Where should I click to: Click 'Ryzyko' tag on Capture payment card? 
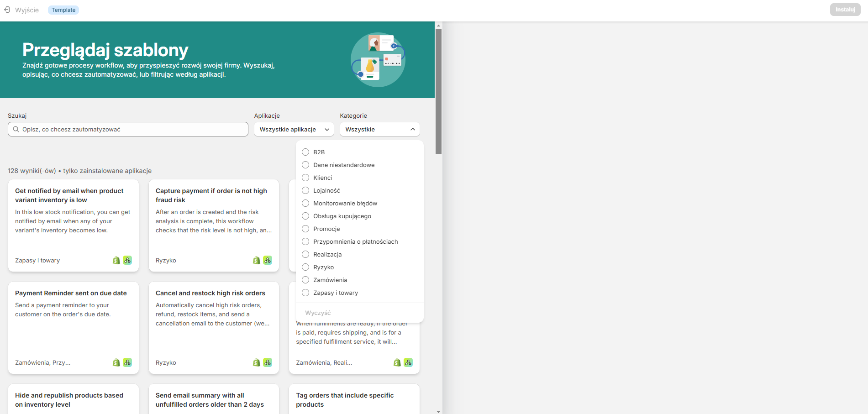166,260
